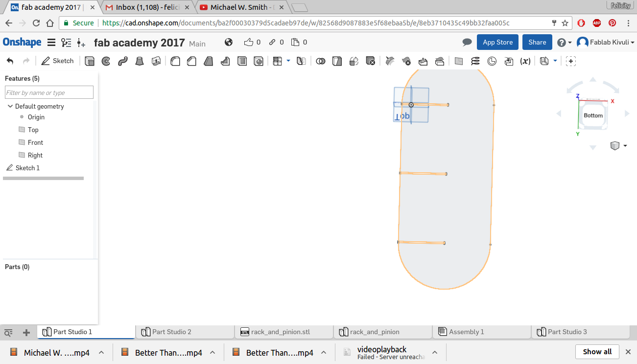Select the Transform tool
637x364 pixels.
354,61
